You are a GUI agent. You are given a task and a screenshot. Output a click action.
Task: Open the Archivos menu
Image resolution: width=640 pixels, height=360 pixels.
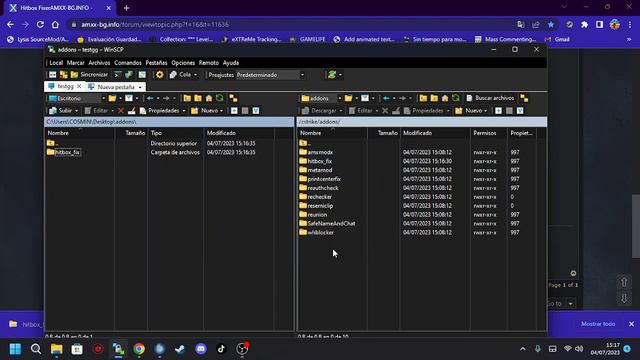[99, 63]
